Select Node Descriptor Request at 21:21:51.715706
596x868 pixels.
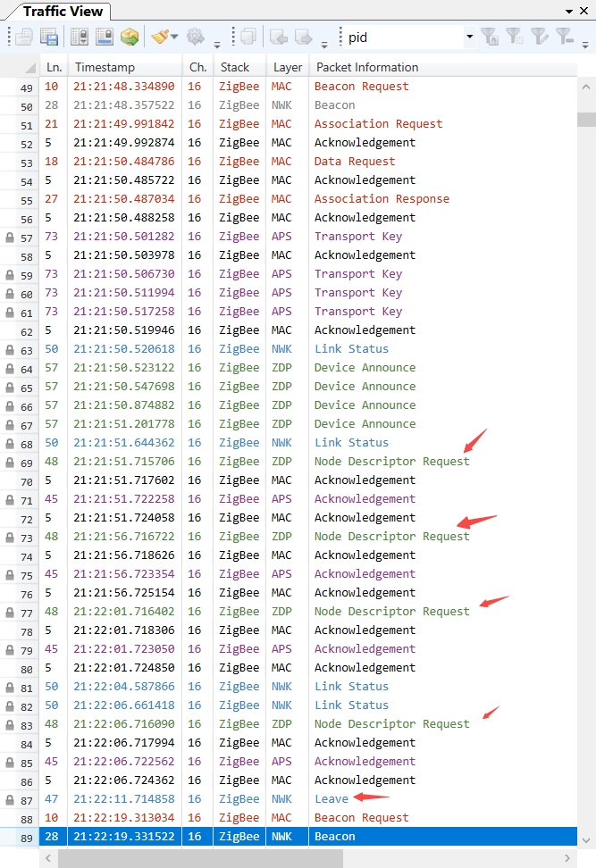click(308, 462)
